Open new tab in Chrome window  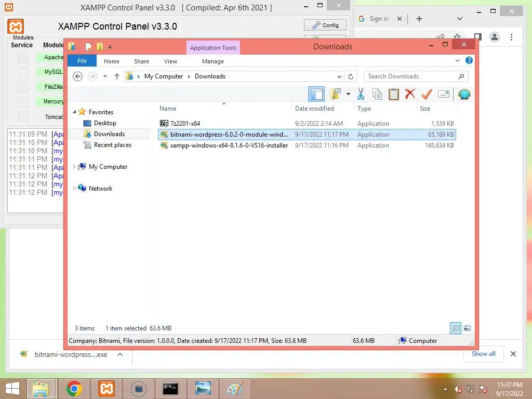point(419,19)
